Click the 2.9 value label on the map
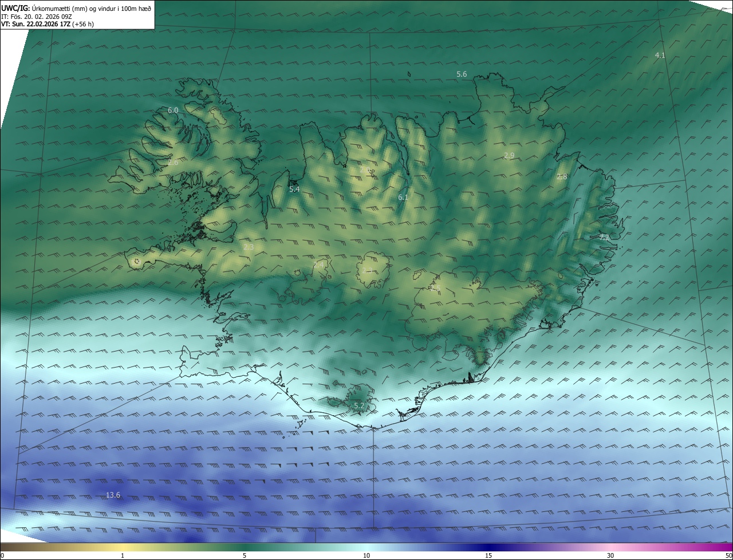Screen dimensions: 733x560 coord(509,156)
